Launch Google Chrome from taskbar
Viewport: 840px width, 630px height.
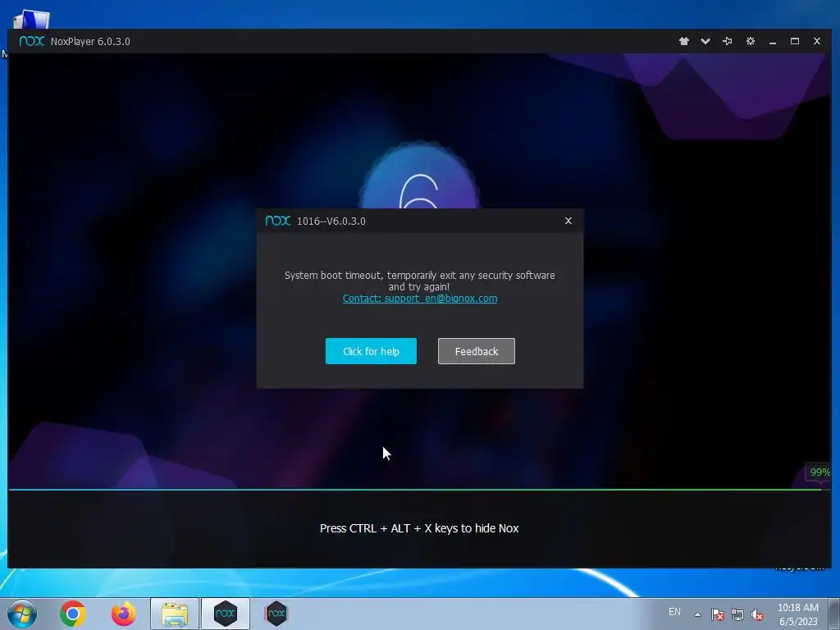click(x=73, y=614)
